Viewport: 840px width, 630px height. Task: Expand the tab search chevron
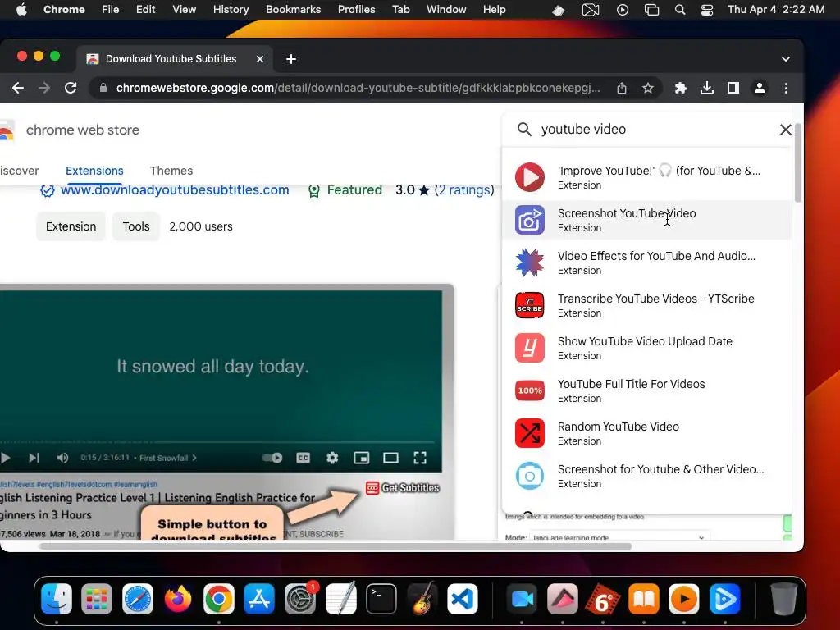click(785, 59)
